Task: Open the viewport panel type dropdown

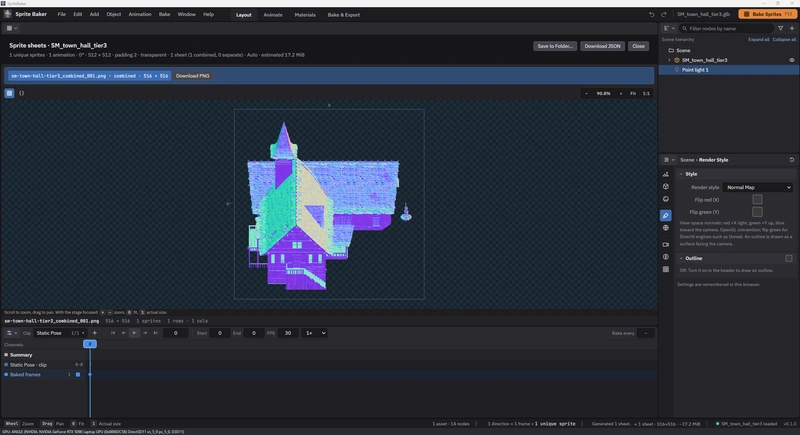Action: [12, 29]
